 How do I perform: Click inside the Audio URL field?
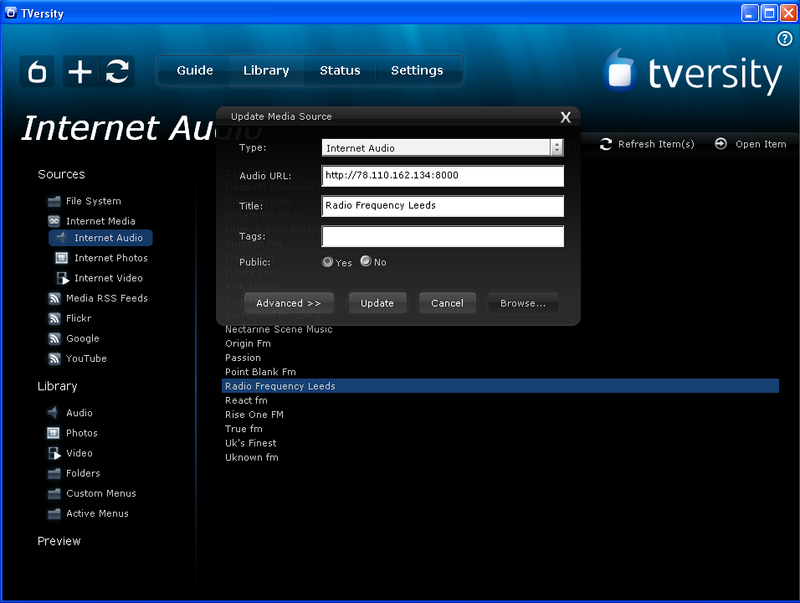pyautogui.click(x=442, y=176)
